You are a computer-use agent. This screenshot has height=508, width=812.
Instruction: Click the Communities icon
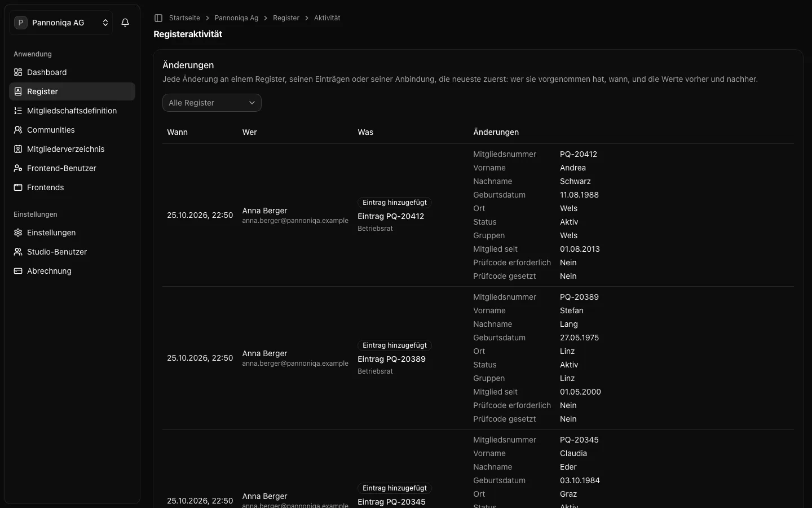coord(18,130)
